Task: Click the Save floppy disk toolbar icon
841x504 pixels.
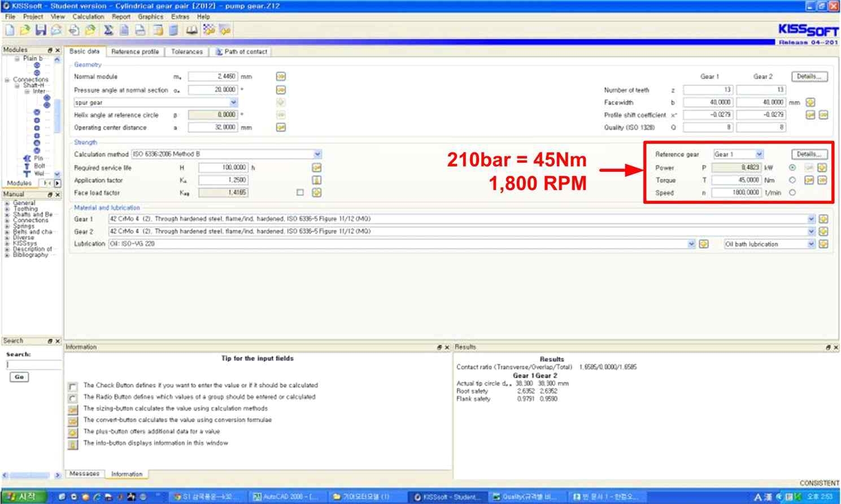Action: [x=41, y=30]
